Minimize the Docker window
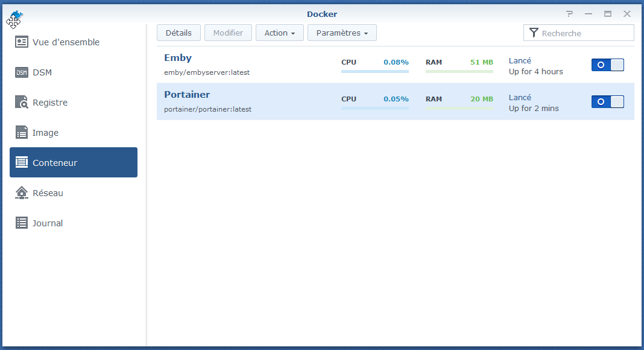 point(589,14)
